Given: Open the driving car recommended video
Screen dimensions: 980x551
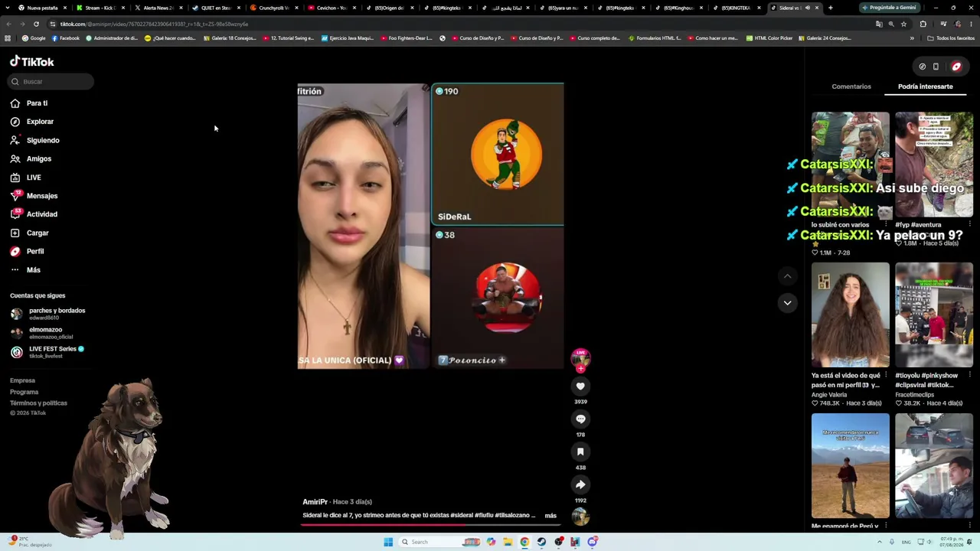Looking at the screenshot, I should (934, 466).
